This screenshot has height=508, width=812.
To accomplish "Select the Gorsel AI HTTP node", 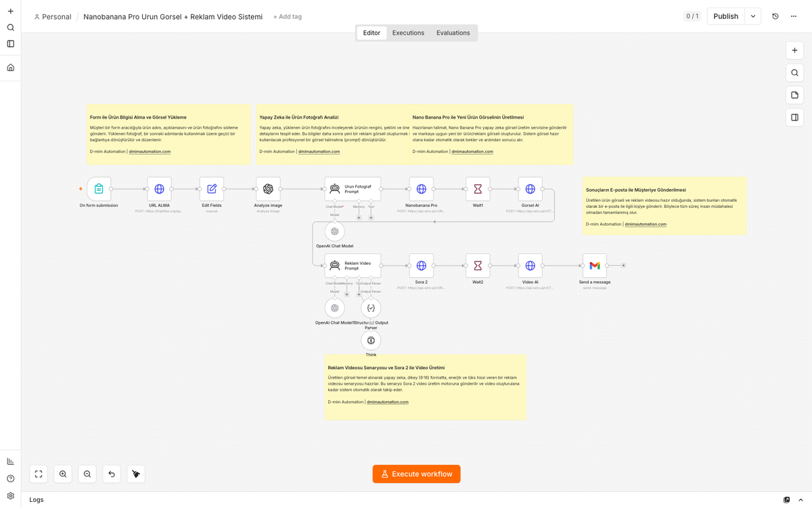I will point(531,189).
